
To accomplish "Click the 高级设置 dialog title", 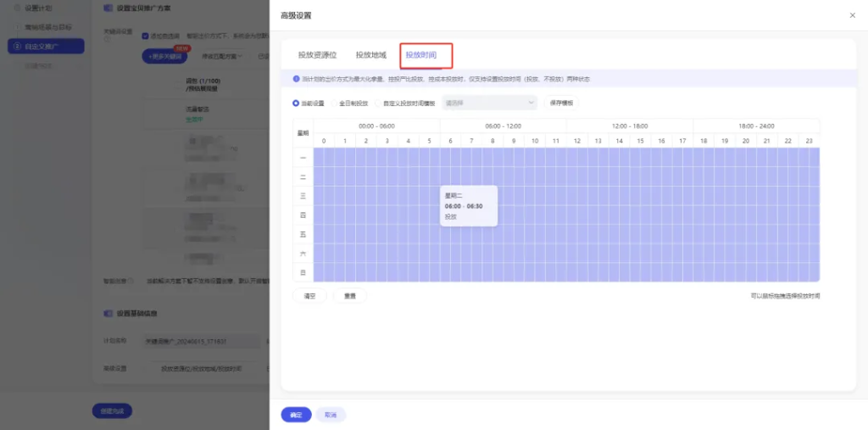I will 296,15.
